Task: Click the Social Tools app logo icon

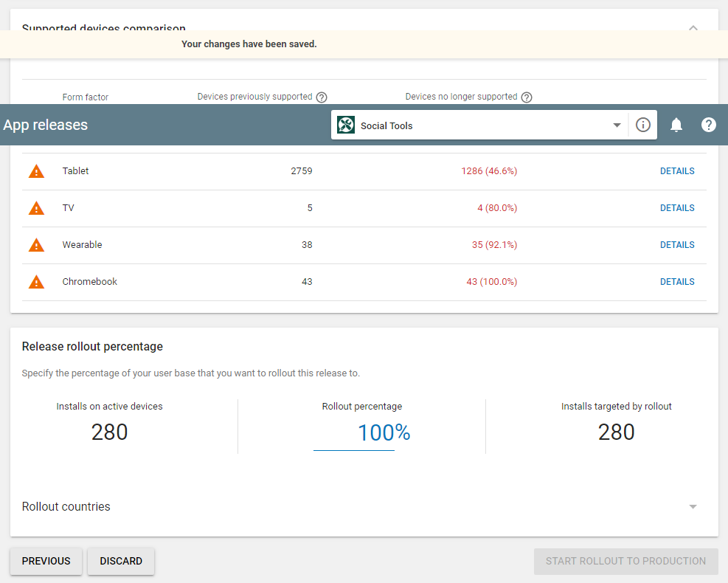Action: pyautogui.click(x=346, y=125)
